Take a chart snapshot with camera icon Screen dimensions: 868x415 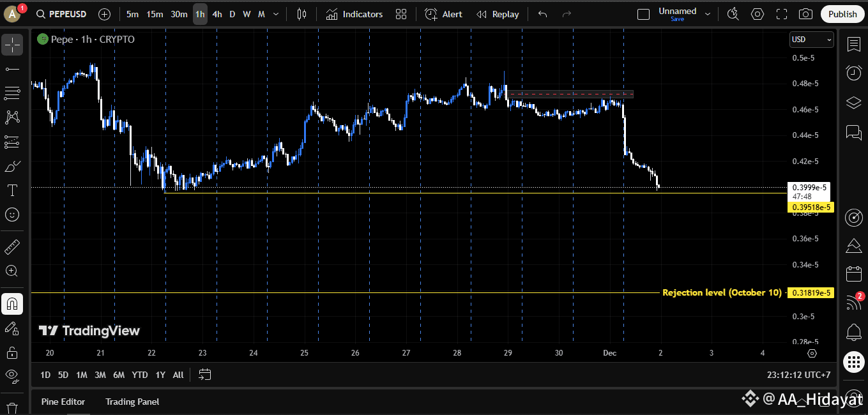pyautogui.click(x=806, y=14)
